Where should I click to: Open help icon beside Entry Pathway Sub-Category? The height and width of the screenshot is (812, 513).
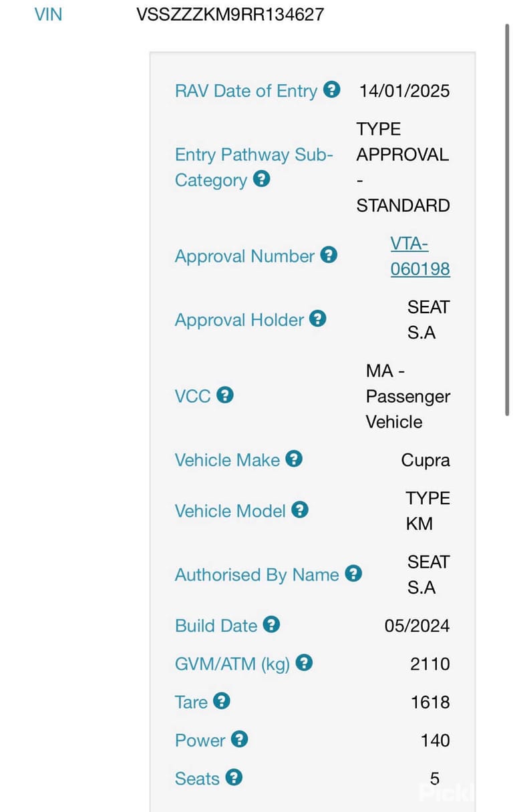click(x=262, y=179)
